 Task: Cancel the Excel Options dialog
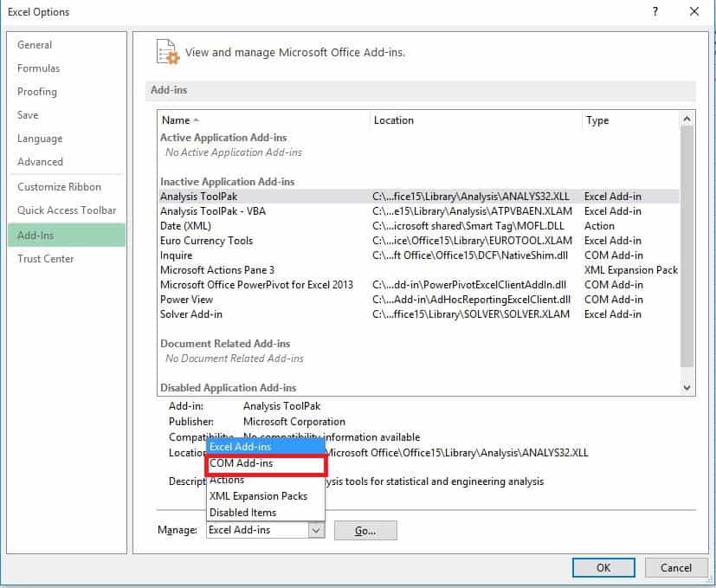click(676, 567)
